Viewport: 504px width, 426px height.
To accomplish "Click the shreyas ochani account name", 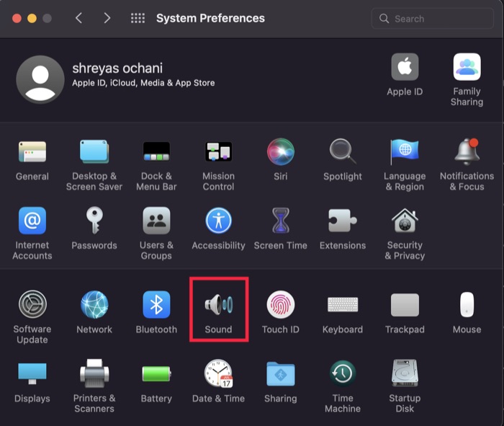I will [117, 68].
